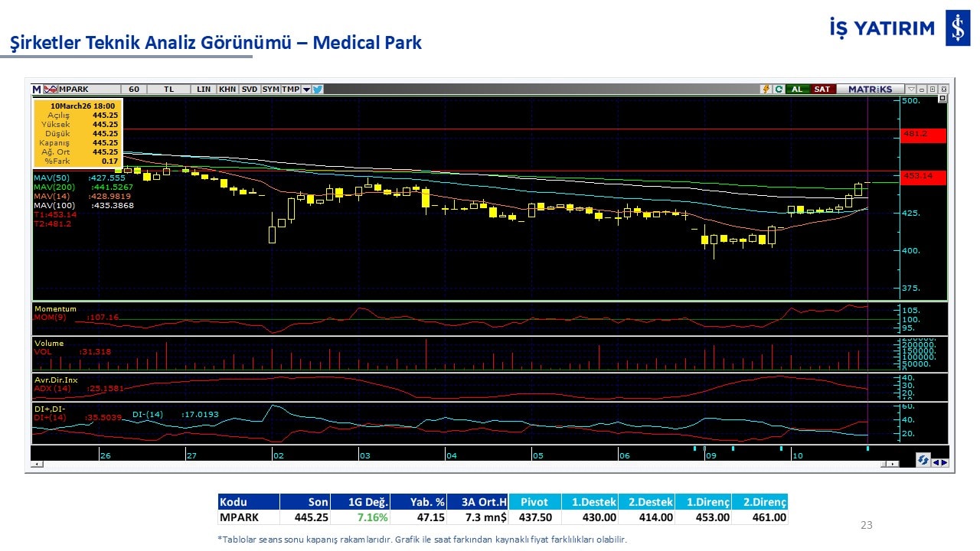The image size is (980, 551).
Task: Expand the triangle menu beside MATRIKS
Action: (x=911, y=90)
